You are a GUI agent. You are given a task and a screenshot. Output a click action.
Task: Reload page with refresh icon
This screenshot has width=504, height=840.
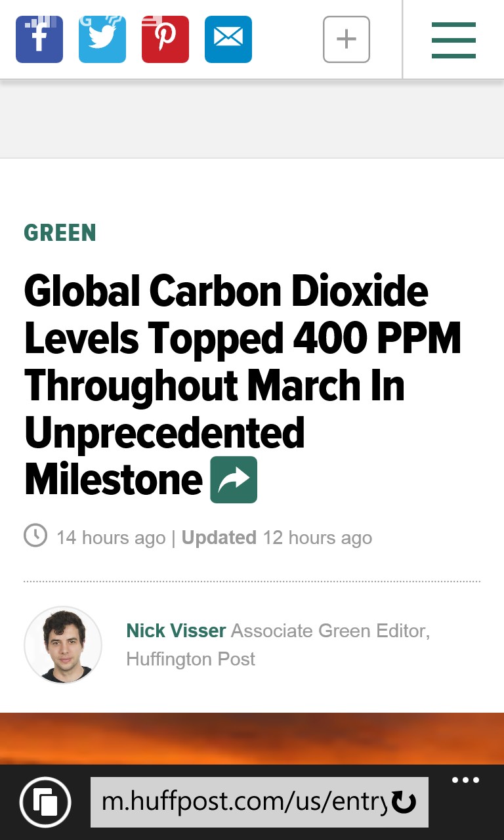(x=404, y=802)
